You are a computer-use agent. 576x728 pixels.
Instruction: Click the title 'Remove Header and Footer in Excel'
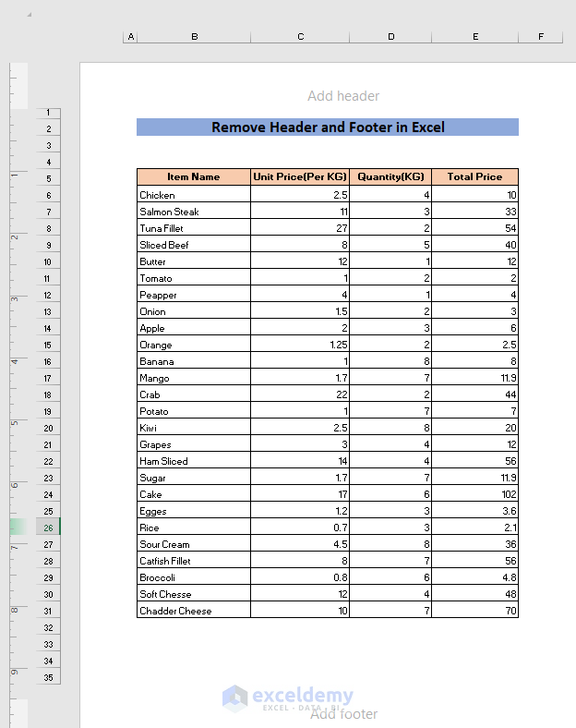point(328,127)
